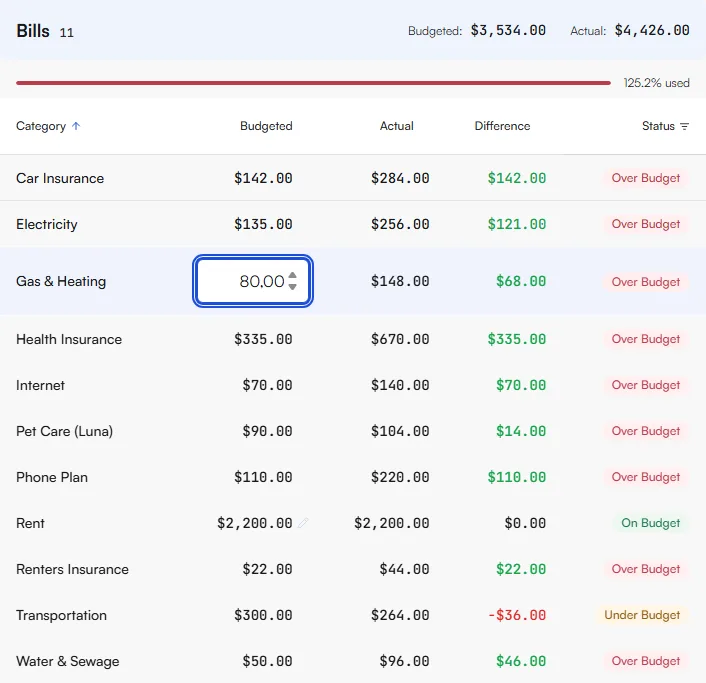Screen dimensions: 706x683
Task: Select the Water & Sewage category
Action: (x=68, y=661)
